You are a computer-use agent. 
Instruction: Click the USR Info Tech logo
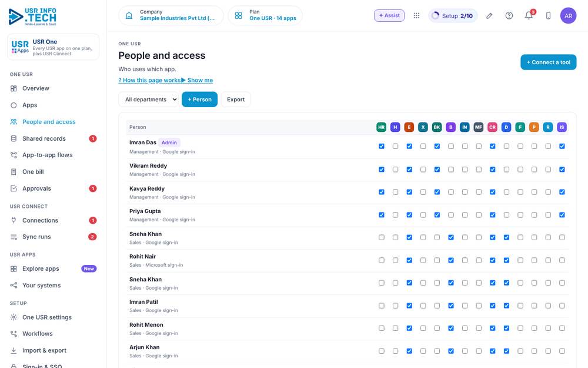(x=32, y=17)
